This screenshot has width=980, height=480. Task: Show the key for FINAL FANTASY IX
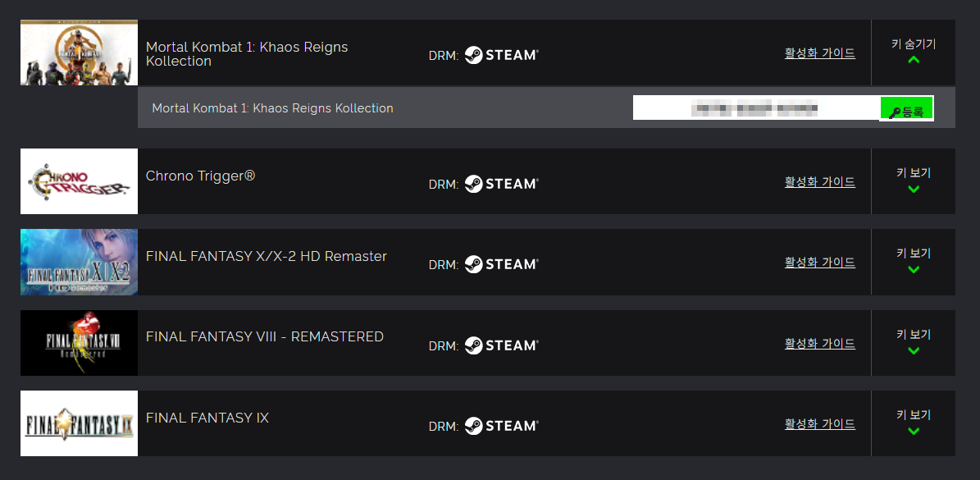pos(914,423)
